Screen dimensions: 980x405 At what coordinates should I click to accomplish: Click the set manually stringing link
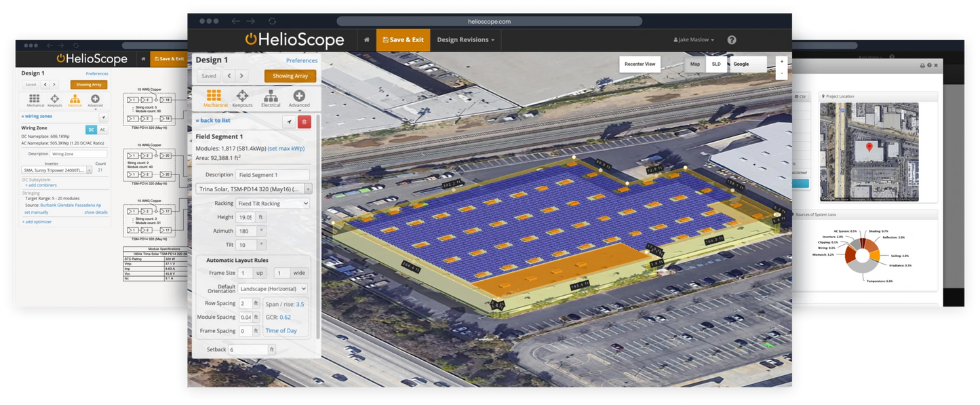click(37, 212)
